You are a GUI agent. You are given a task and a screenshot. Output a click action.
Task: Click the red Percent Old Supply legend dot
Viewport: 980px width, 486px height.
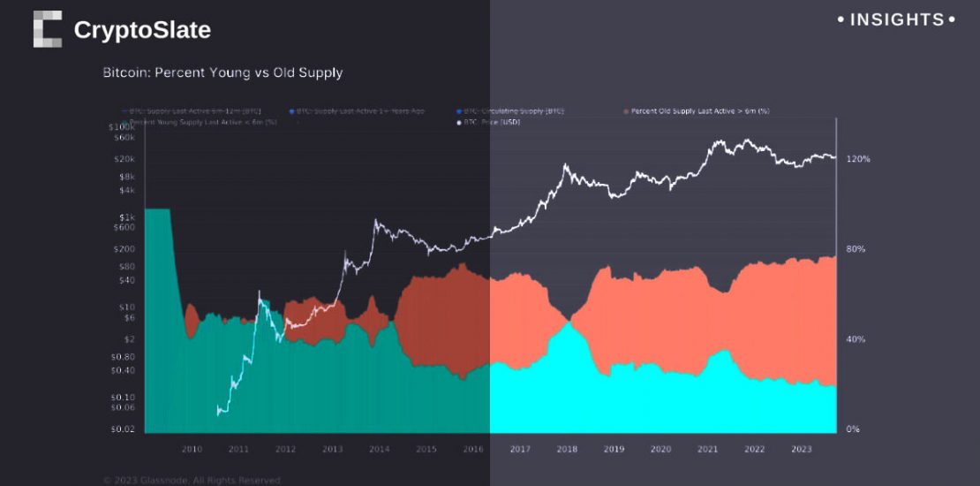pos(626,111)
